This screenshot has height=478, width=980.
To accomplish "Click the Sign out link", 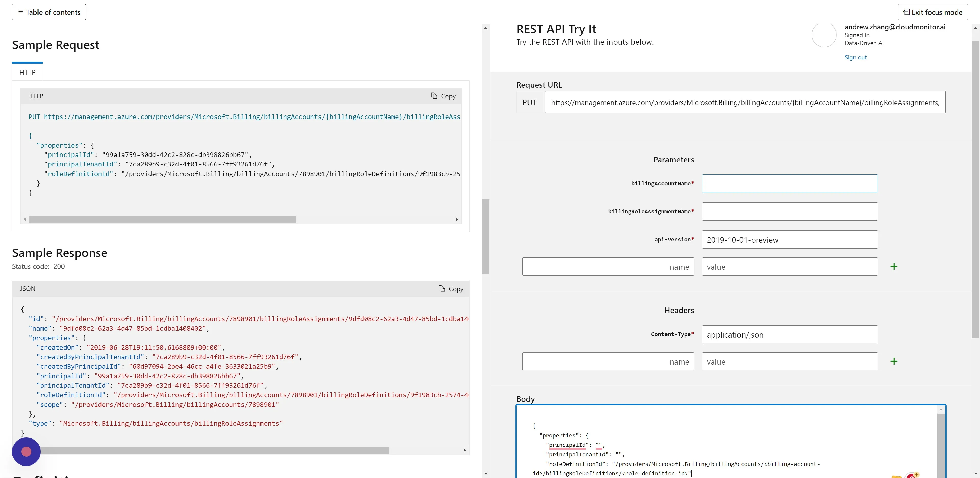I will [x=856, y=57].
